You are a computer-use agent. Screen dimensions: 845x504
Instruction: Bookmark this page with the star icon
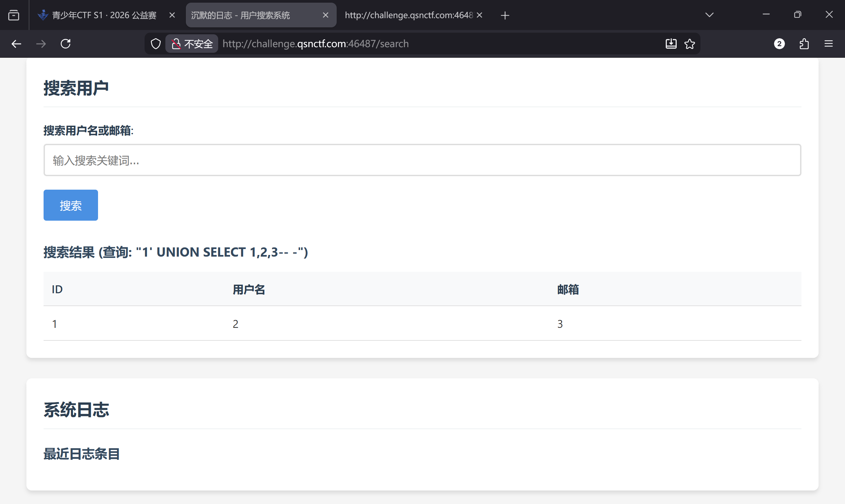(x=690, y=44)
